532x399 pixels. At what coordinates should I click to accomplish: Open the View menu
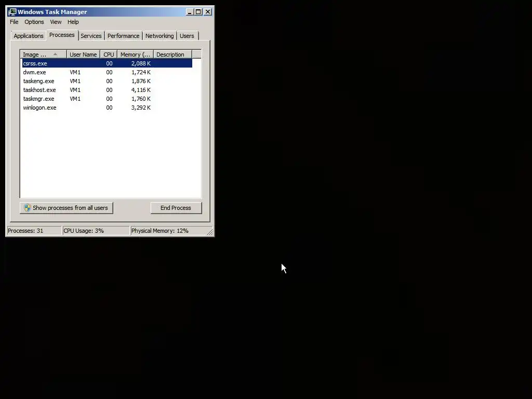56,22
